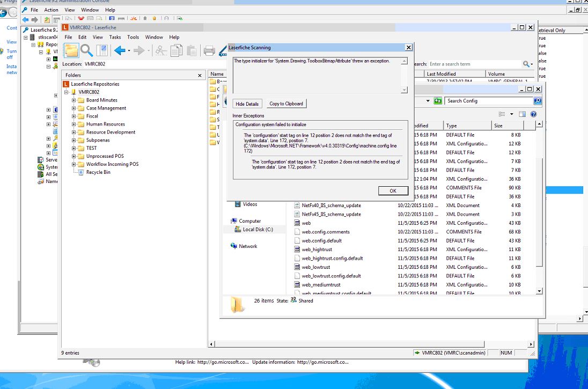This screenshot has height=389, width=588.
Task: Click the Explorer preview pane icon
Action: [522, 114]
